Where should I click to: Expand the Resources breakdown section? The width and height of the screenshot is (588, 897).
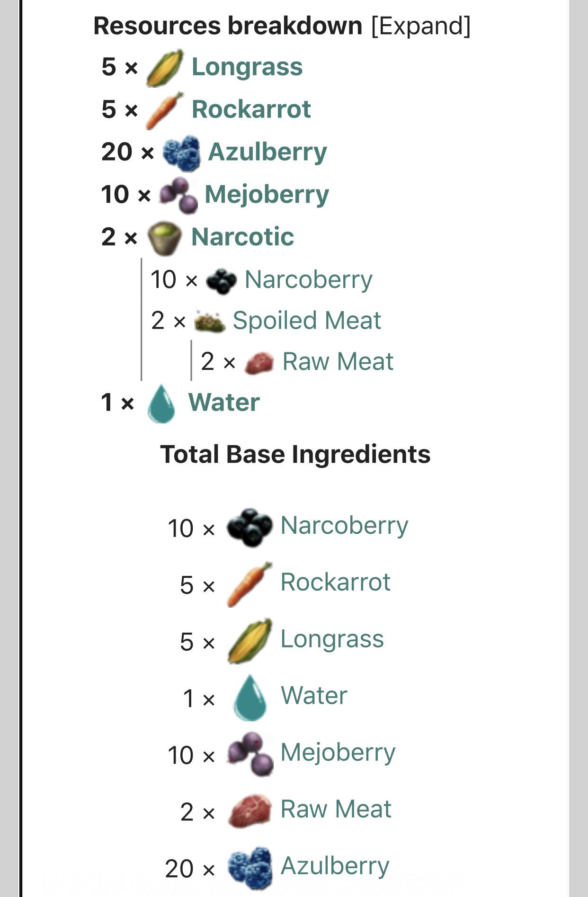[420, 26]
